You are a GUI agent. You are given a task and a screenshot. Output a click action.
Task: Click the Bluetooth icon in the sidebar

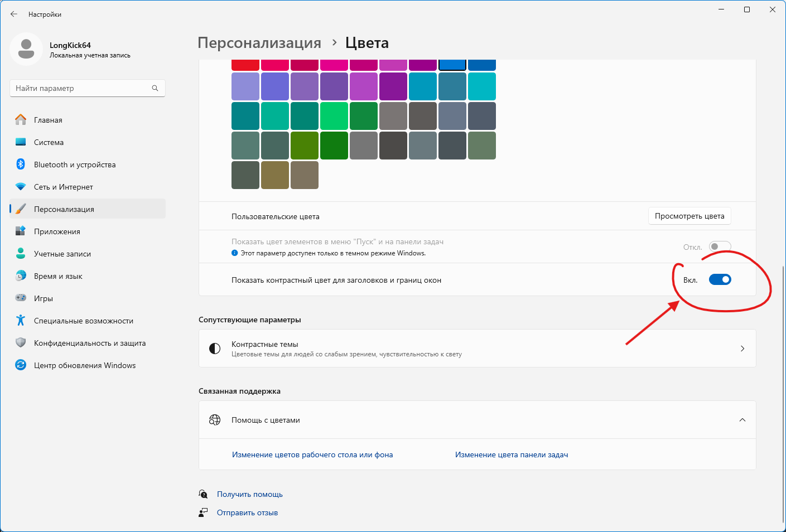click(21, 164)
